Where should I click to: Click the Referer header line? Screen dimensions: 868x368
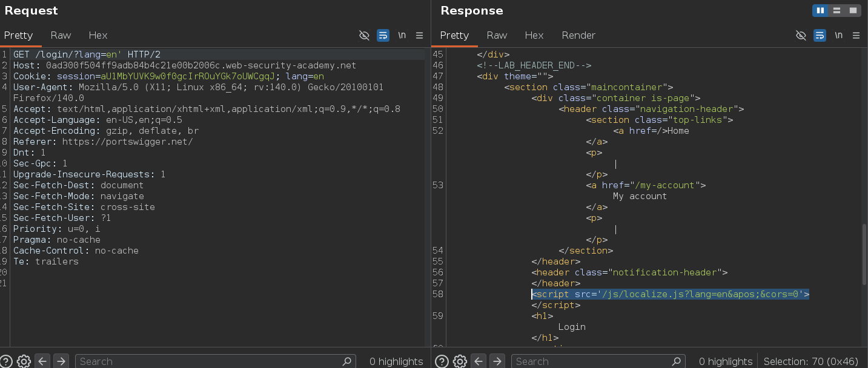(x=103, y=142)
